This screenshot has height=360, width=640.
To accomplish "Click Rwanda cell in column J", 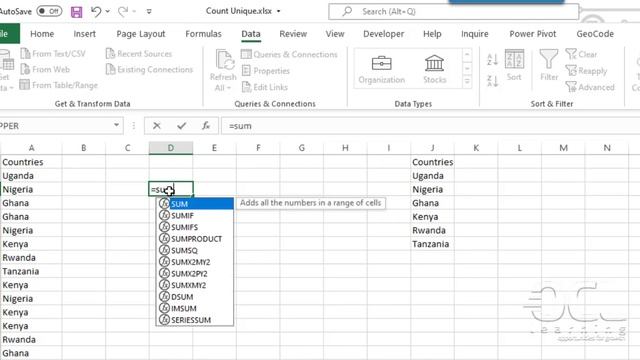I will point(432,230).
